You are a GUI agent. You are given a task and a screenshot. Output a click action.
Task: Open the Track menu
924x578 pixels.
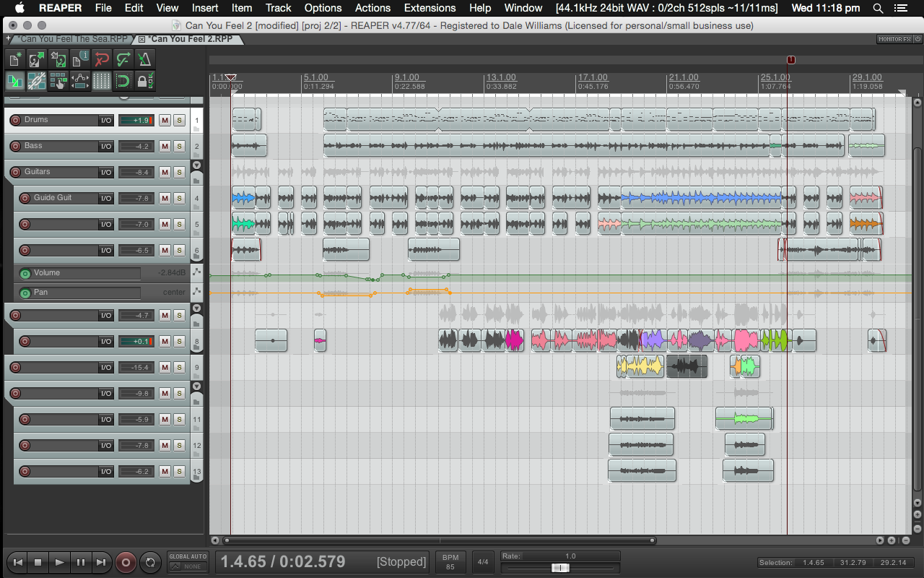[278, 8]
